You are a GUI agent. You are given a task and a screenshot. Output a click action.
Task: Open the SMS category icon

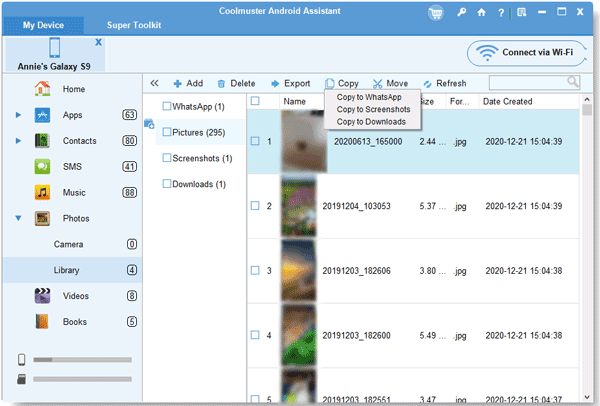click(x=42, y=166)
